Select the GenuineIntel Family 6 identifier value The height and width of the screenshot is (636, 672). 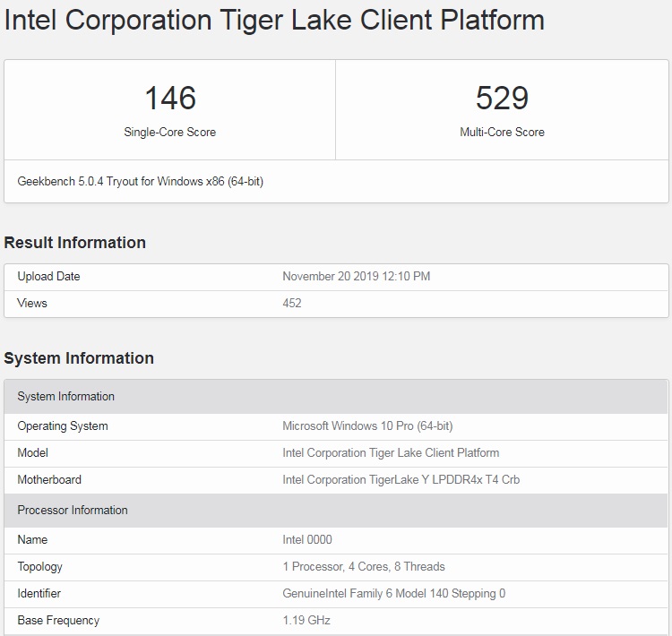[394, 594]
